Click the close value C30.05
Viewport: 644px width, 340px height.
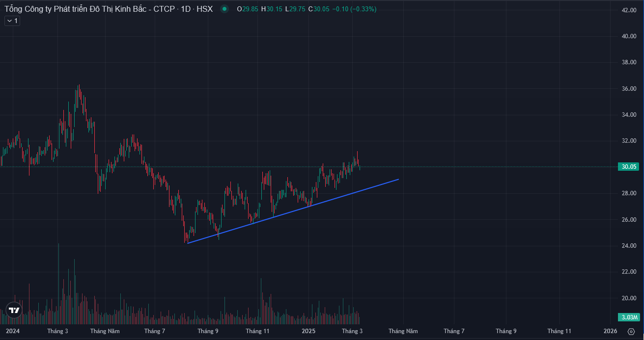[318, 9]
